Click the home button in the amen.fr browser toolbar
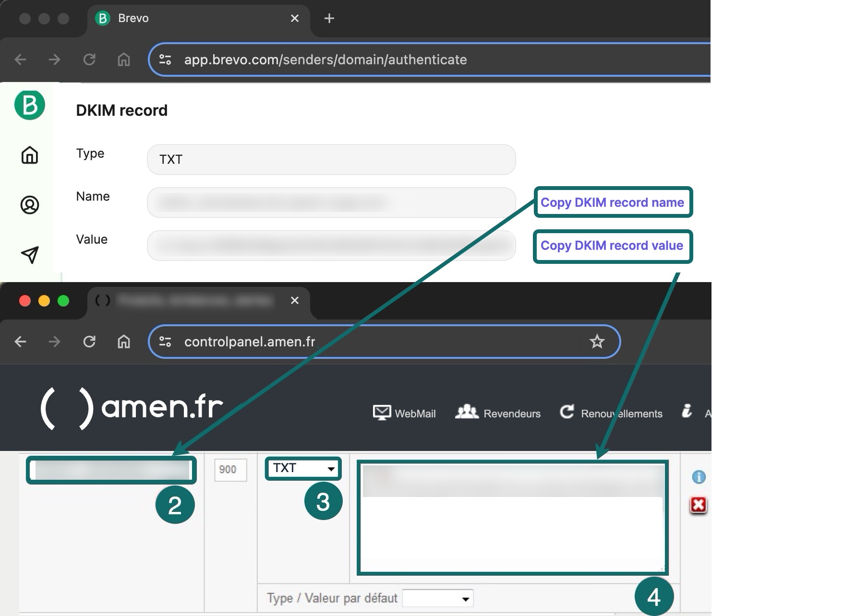Image resolution: width=868 pixels, height=616 pixels. (124, 342)
